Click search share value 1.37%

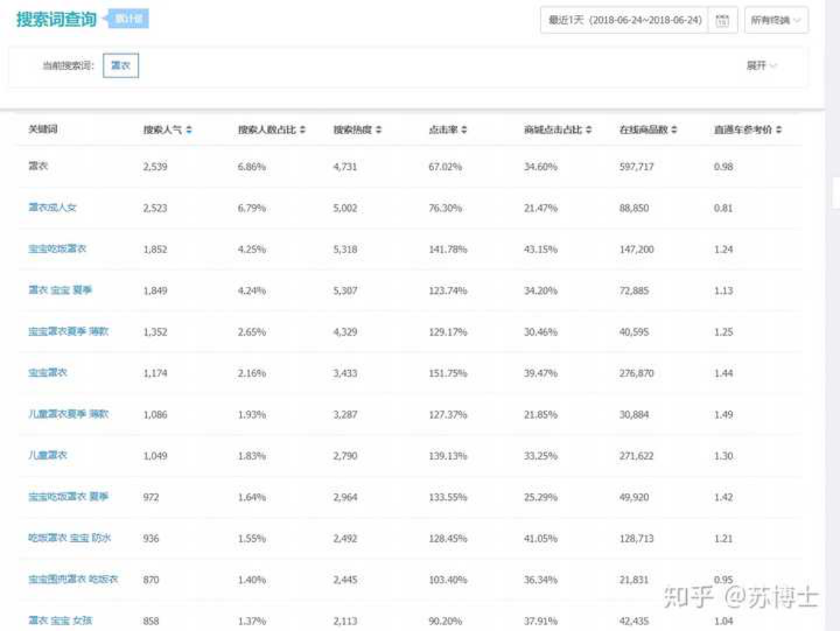tap(252, 621)
